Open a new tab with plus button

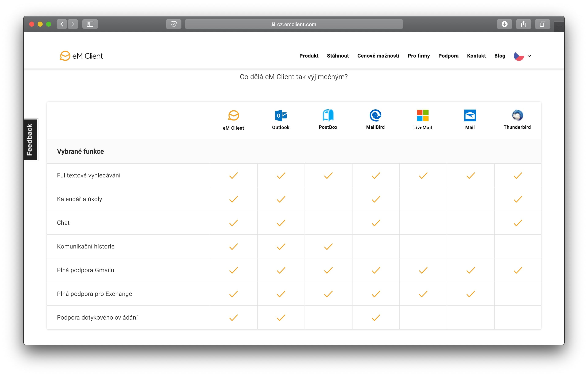coord(559,27)
